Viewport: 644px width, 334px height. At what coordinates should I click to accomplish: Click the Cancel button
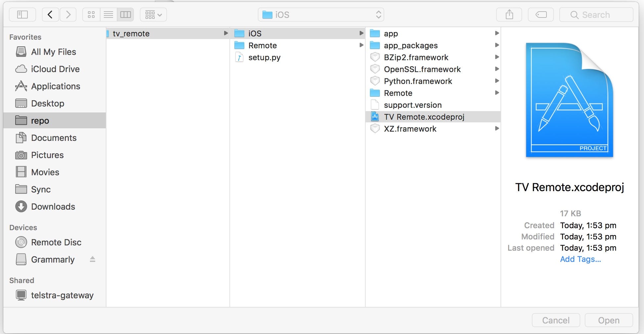[x=556, y=320]
